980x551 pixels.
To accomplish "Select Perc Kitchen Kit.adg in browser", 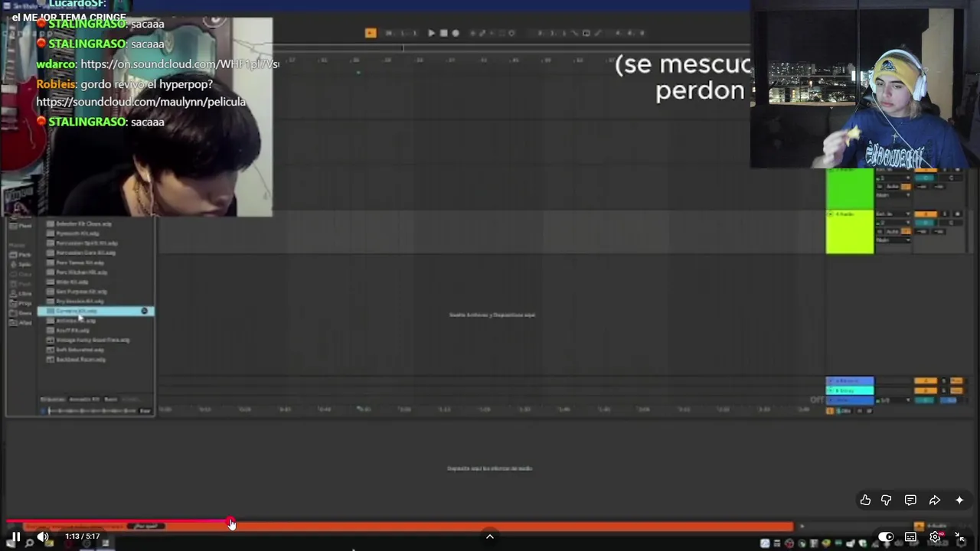I will [x=81, y=272].
